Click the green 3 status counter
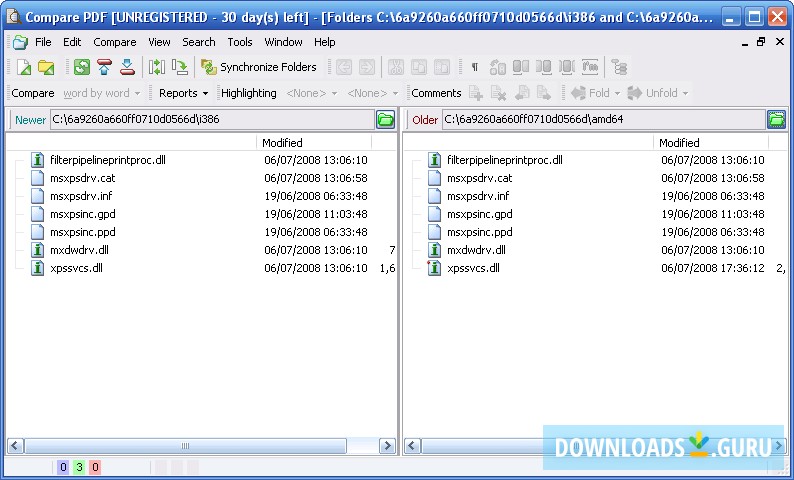Viewport: 794px width, 480px height. pos(79,467)
